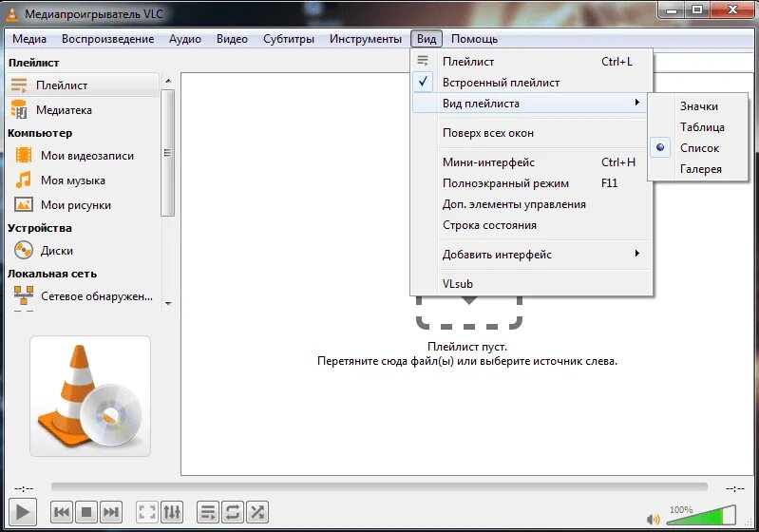
Task: Toggle Строка состояния option
Action: point(532,224)
